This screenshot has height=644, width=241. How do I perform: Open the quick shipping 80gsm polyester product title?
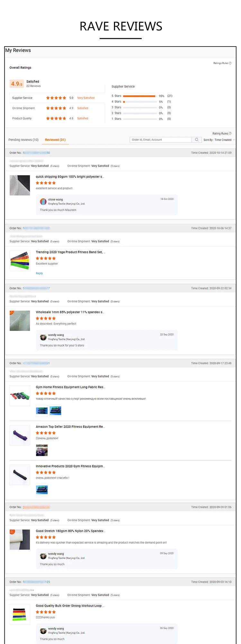70,177
